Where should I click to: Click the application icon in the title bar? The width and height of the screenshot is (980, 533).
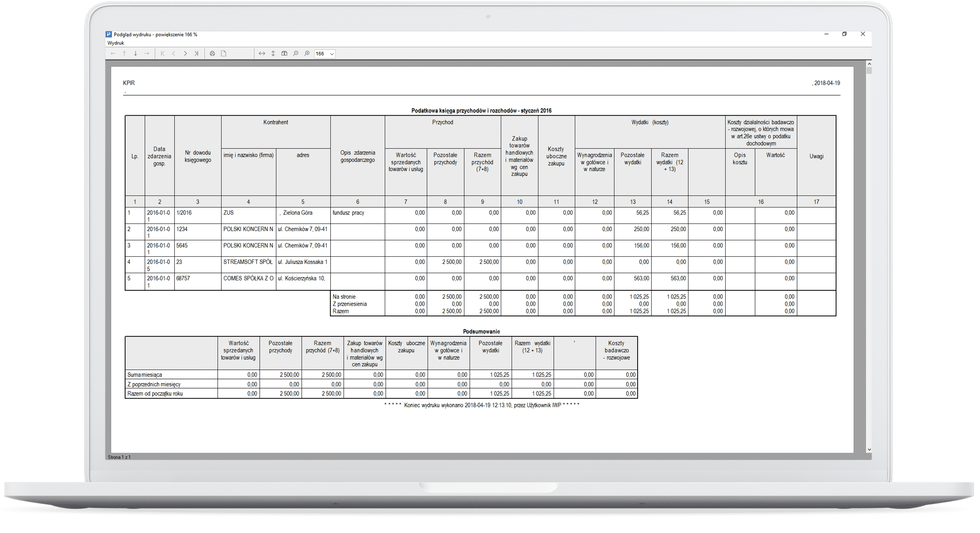pyautogui.click(x=109, y=34)
